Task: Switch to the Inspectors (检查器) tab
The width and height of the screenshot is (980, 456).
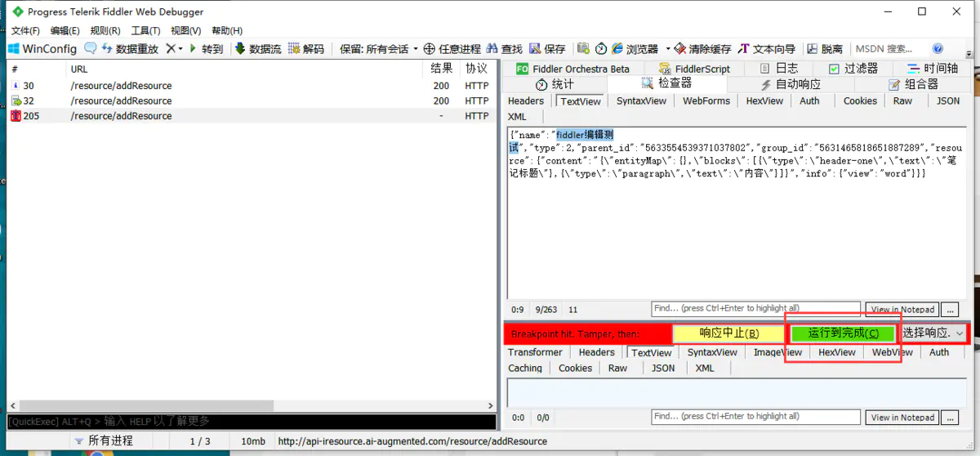Action: pos(667,83)
